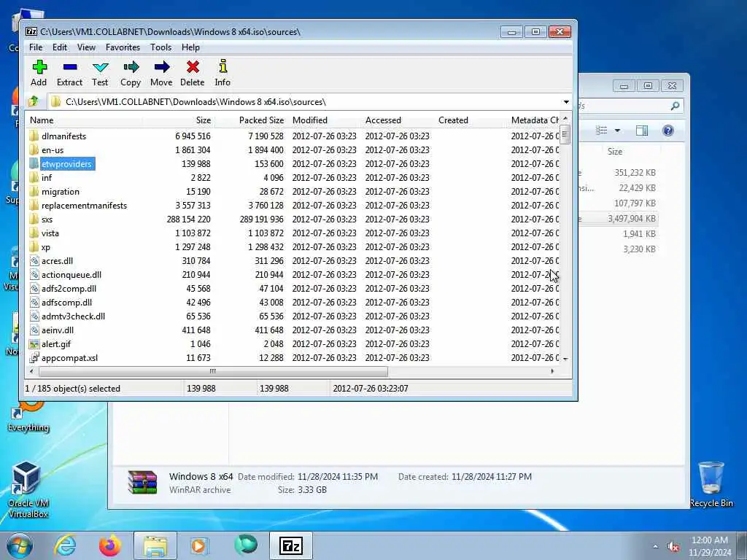This screenshot has width=747, height=560.
Task: Select the alert.gif image file icon
Action: pyautogui.click(x=34, y=344)
